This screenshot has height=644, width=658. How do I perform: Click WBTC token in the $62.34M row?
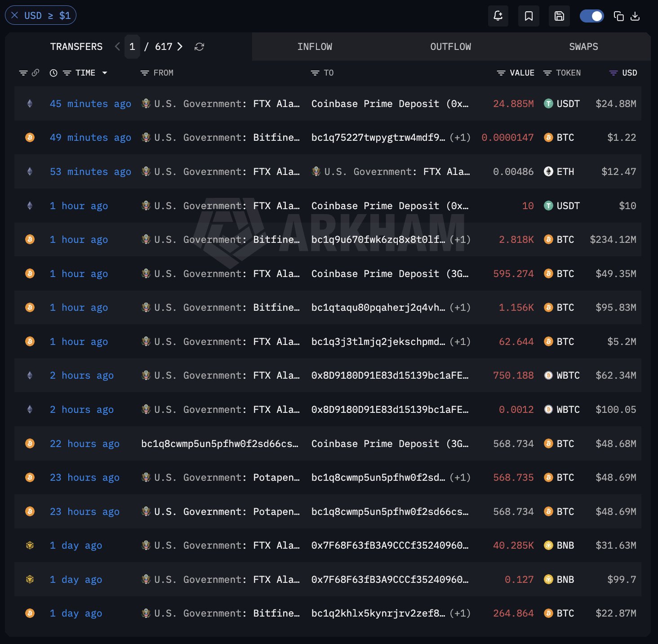(x=562, y=376)
